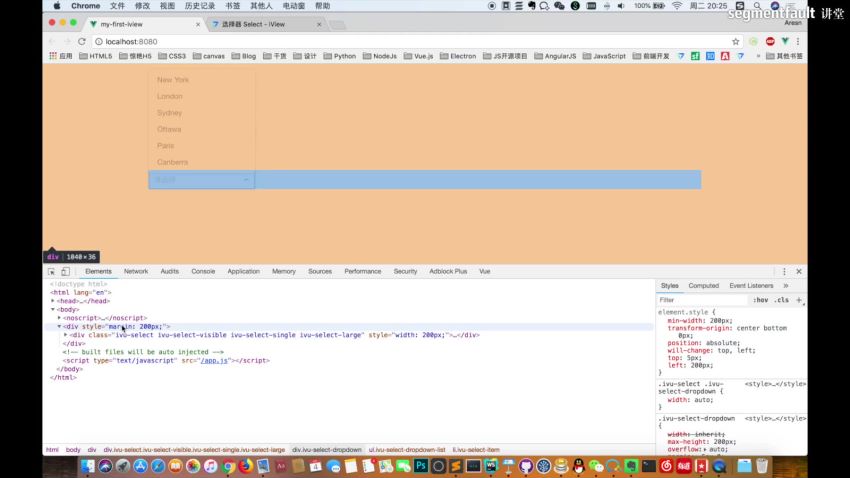The width and height of the screenshot is (850, 478).
Task: Open Spotlight search in the menu bar
Action: 757,6
